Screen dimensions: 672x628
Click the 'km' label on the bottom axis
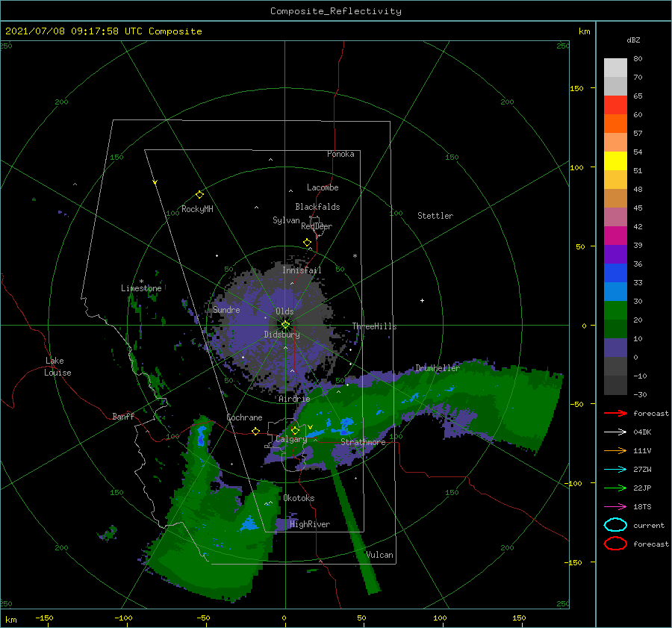11,620
